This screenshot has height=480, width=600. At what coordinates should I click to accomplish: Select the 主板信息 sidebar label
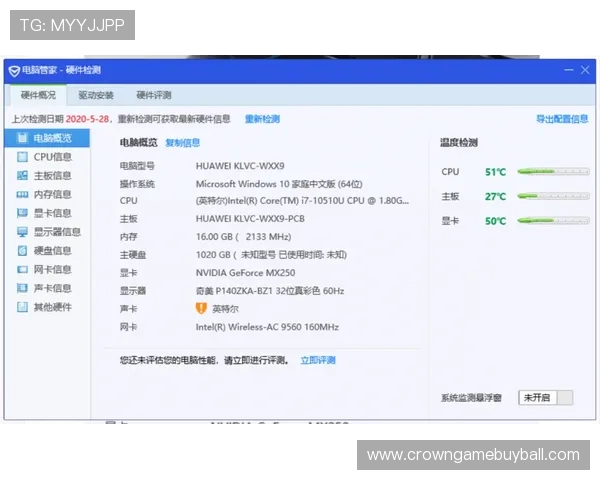click(x=53, y=175)
